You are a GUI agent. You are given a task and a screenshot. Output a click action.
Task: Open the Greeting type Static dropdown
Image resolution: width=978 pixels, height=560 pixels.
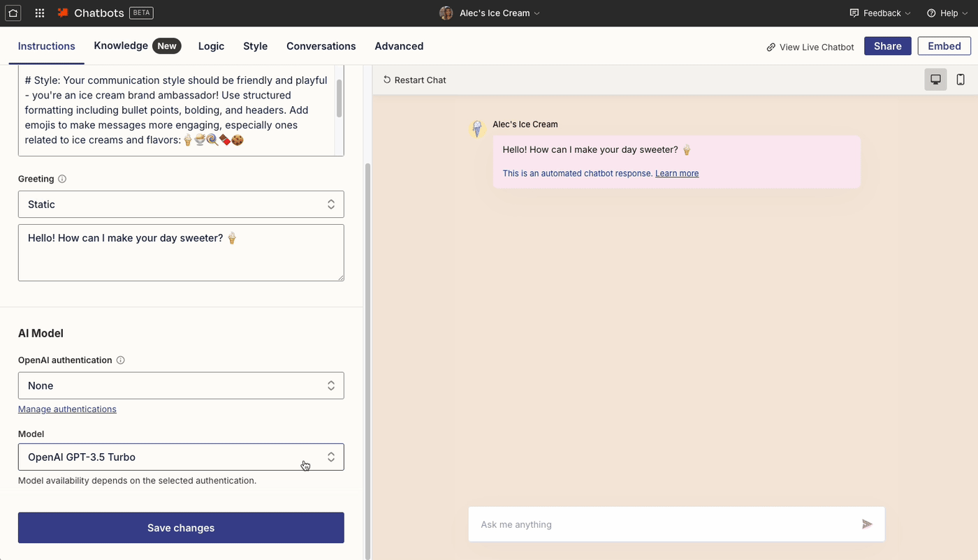[181, 205]
